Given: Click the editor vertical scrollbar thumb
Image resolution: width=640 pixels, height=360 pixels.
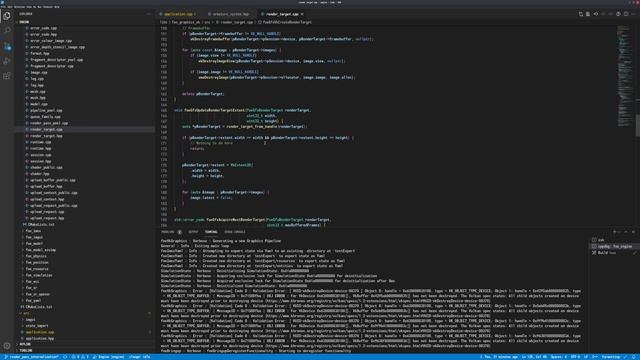Looking at the screenshot, I should click(638, 126).
